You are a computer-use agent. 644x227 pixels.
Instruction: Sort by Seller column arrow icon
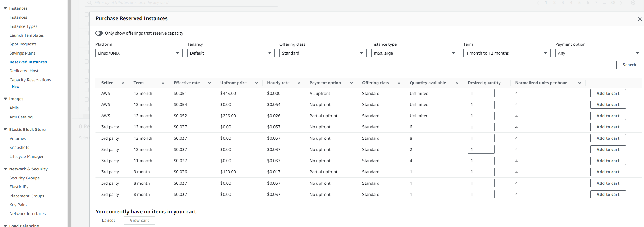pyautogui.click(x=123, y=83)
